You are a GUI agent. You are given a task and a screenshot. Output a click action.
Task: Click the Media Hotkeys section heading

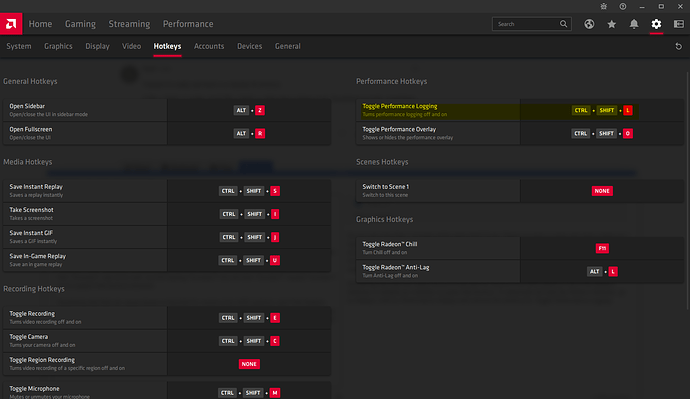(x=28, y=162)
